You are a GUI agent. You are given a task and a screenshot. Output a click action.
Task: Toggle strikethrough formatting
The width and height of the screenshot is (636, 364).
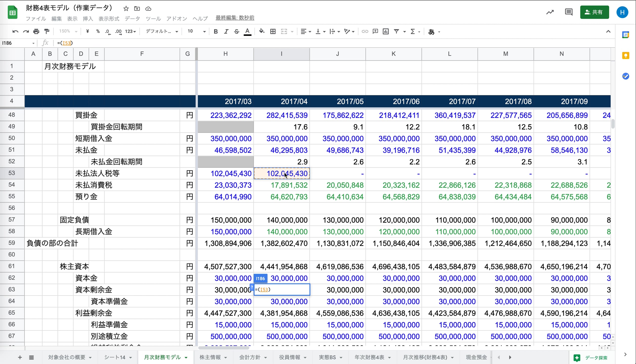click(x=237, y=32)
